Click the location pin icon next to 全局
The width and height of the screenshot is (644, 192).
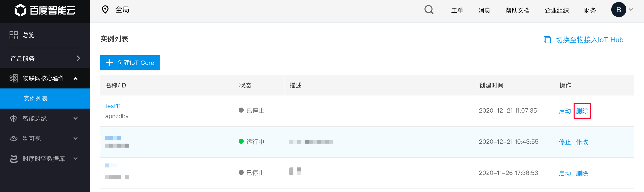click(x=105, y=10)
